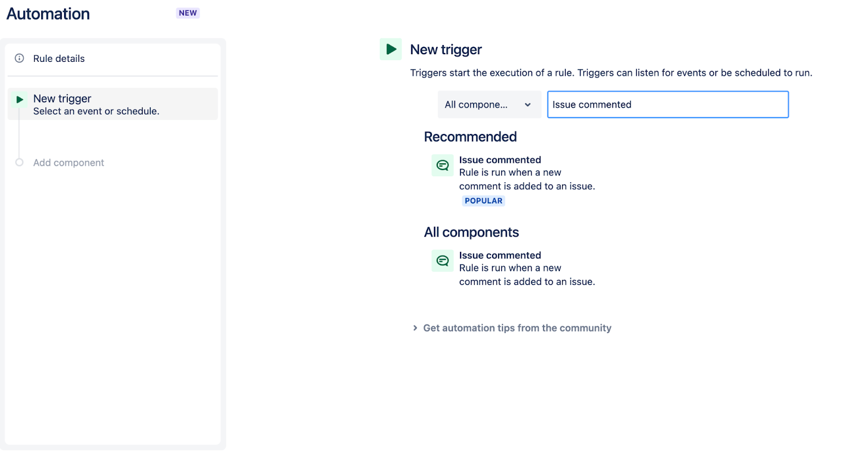Image resolution: width=868 pixels, height=465 pixels.
Task: Click the Rule details info icon
Action: pos(20,58)
